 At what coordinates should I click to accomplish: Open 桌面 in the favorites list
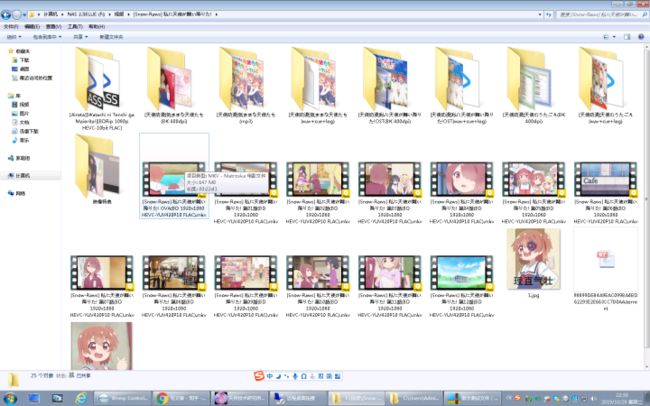pos(21,69)
